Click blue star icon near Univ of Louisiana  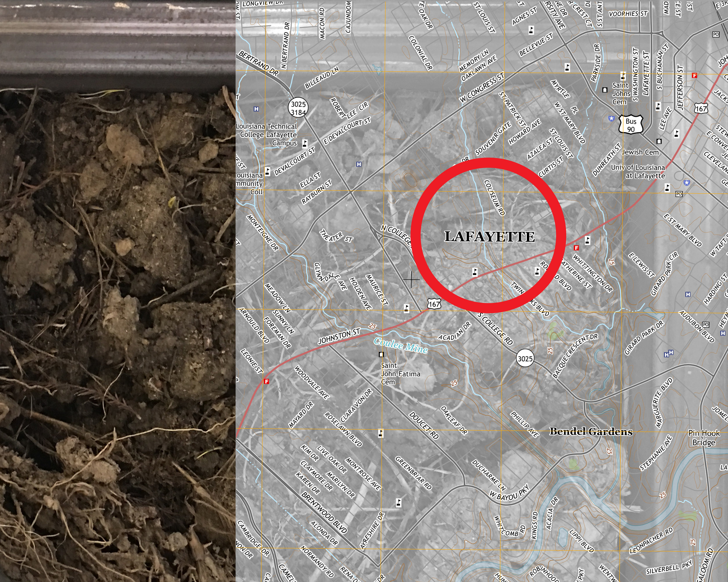pyautogui.click(x=686, y=182)
